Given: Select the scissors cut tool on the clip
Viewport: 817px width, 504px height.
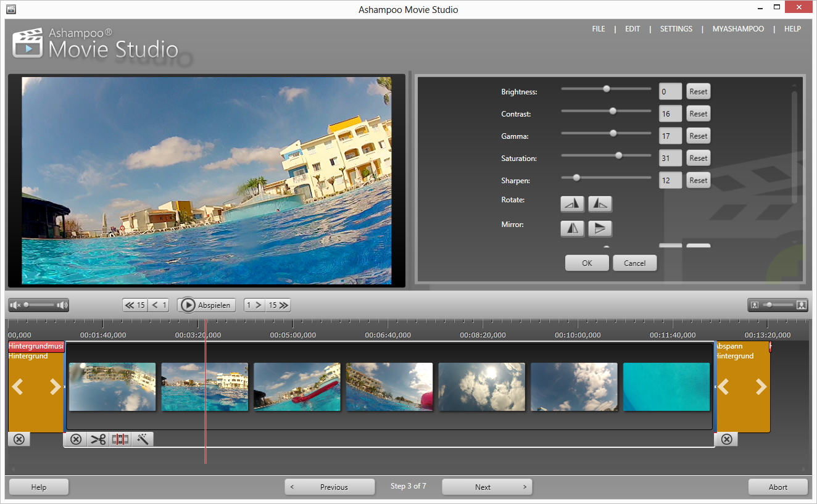Looking at the screenshot, I should coord(98,439).
